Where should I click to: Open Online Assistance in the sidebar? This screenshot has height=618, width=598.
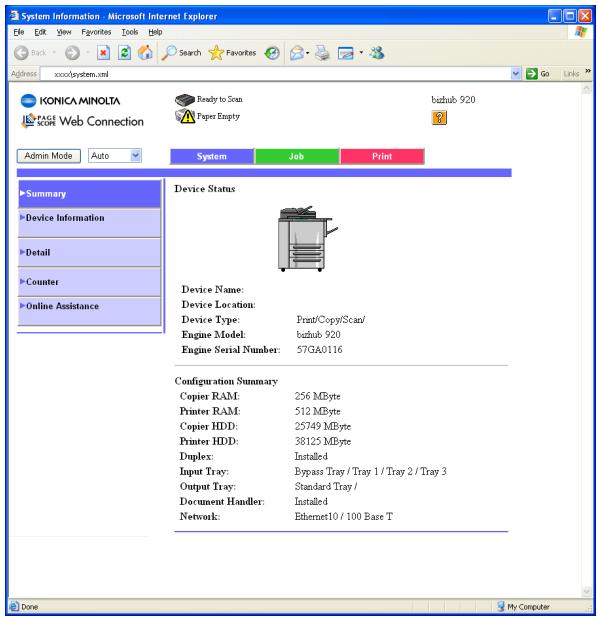pyautogui.click(x=89, y=311)
